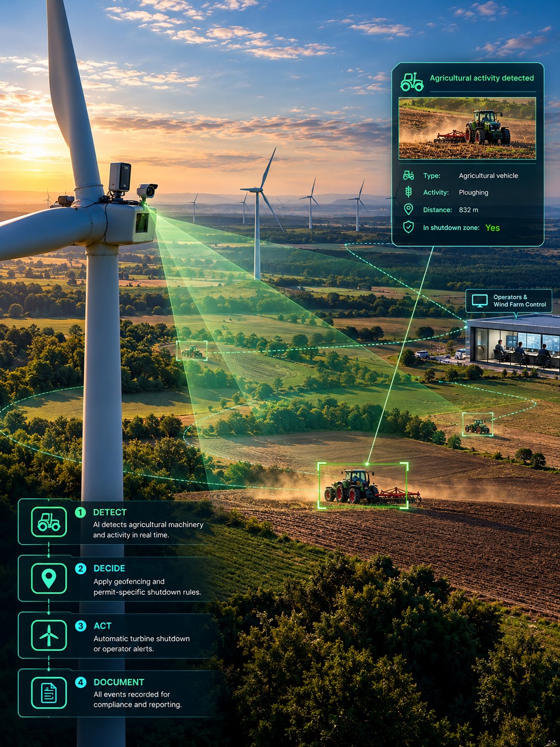
Task: Click the 'Automatic turbine shutdown' description text
Action: (142, 639)
